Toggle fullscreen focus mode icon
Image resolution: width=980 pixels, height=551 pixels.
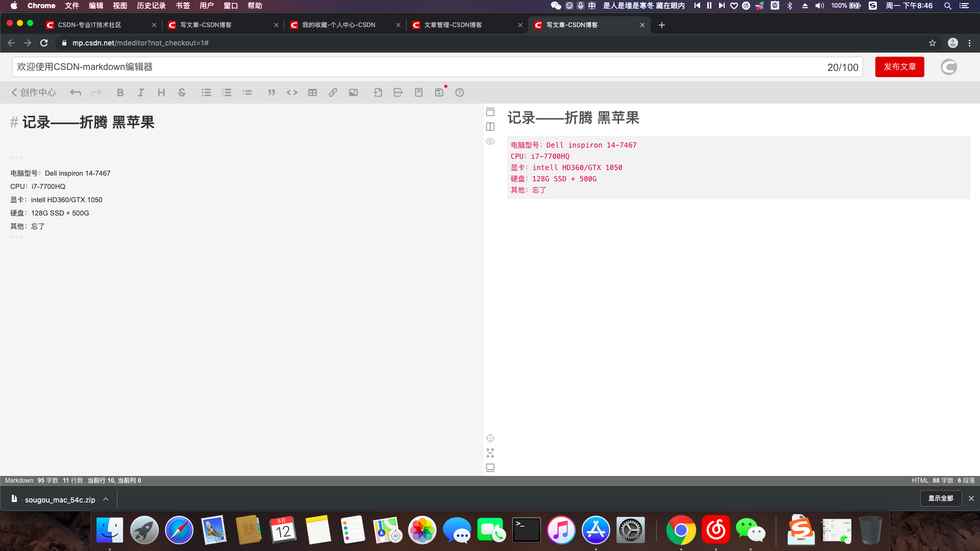(x=490, y=453)
